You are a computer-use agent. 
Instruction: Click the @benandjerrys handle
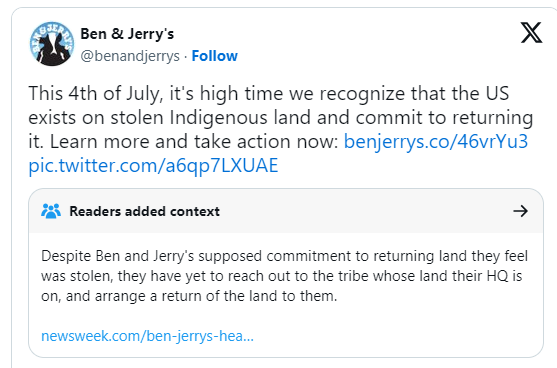[130, 56]
